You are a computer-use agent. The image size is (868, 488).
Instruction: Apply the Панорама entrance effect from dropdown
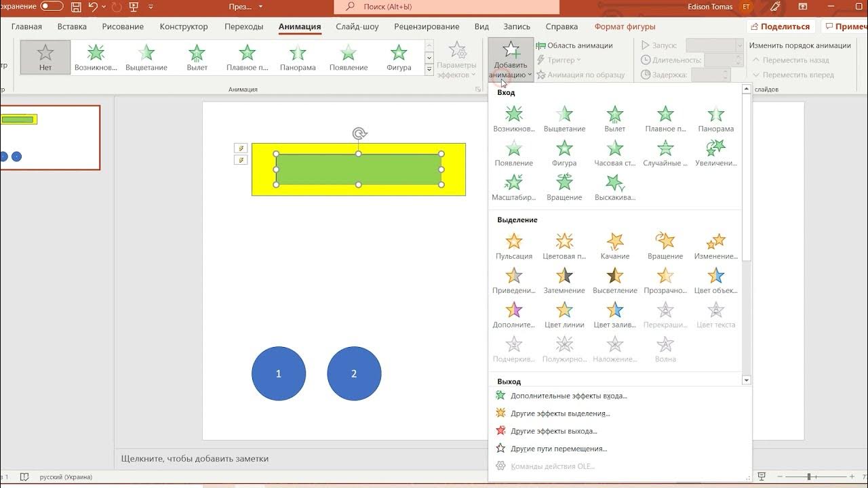(716, 119)
